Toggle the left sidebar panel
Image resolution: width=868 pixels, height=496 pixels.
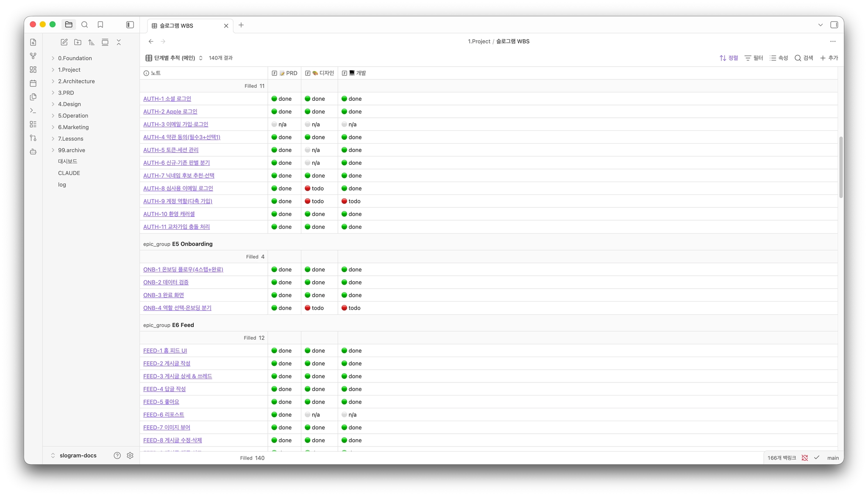click(x=130, y=25)
